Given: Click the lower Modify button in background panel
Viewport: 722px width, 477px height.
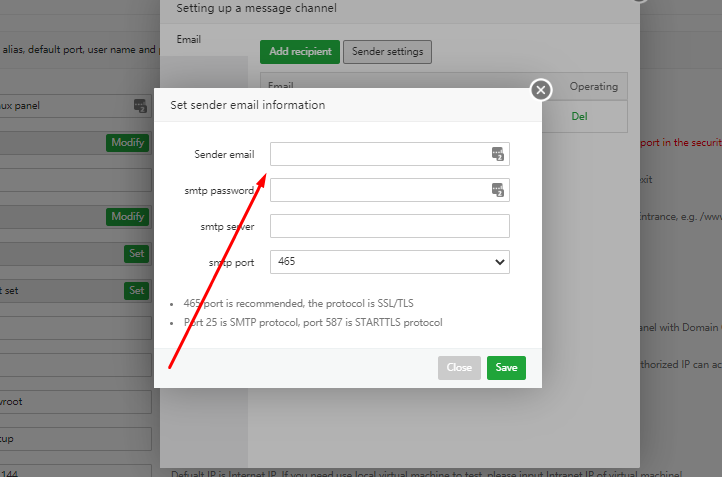Looking at the screenshot, I should tap(128, 216).
